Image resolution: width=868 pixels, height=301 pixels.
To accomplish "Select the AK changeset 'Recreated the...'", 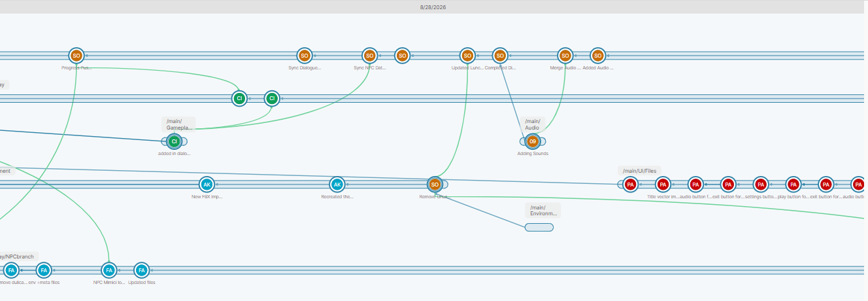I will (x=337, y=185).
